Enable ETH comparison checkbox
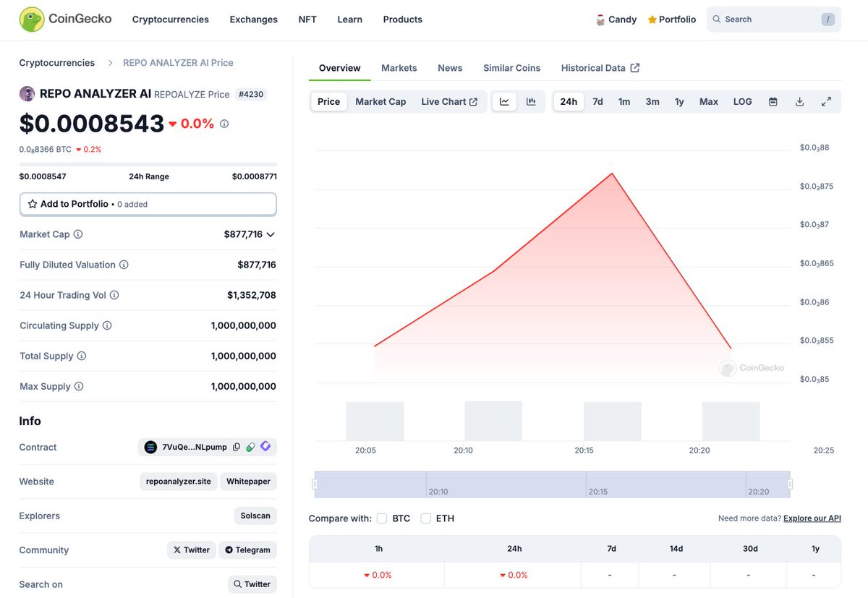The image size is (868, 598). [x=426, y=518]
